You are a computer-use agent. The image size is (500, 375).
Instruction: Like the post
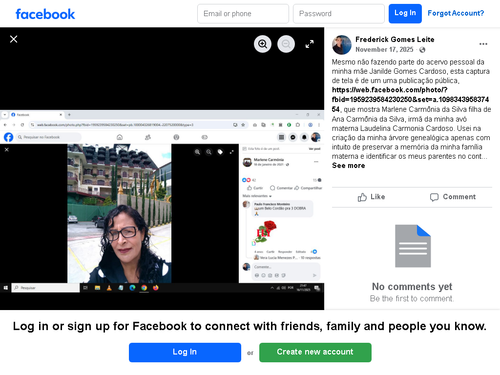(x=371, y=197)
